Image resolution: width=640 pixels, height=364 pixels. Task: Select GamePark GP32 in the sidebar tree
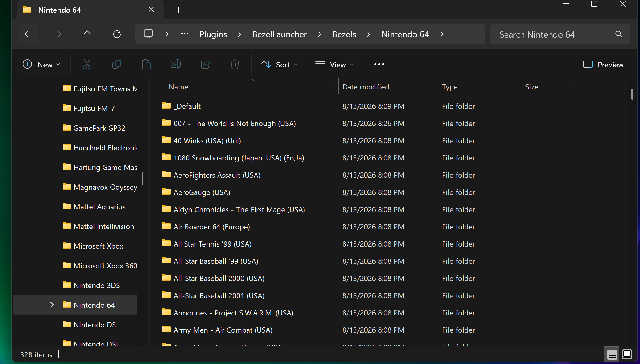tap(75, 128)
